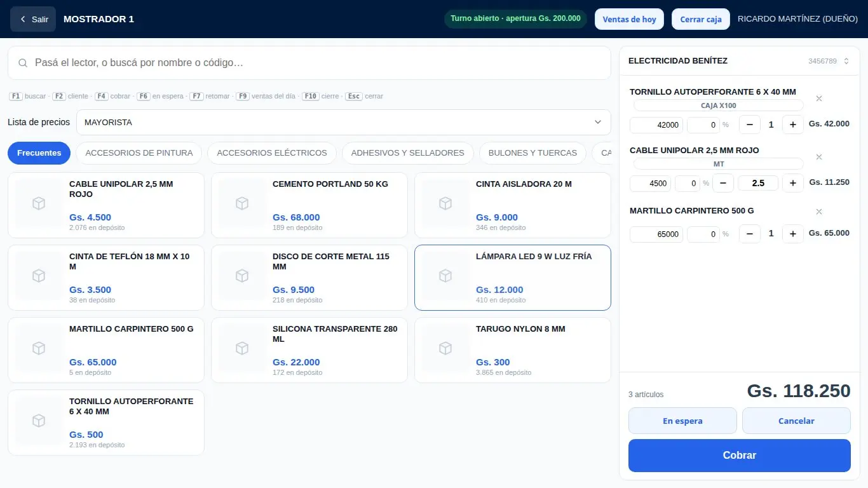Viewport: 868px width, 488px height.
Task: Decrease quantity of Cable Unipolar in cart
Action: tap(723, 183)
